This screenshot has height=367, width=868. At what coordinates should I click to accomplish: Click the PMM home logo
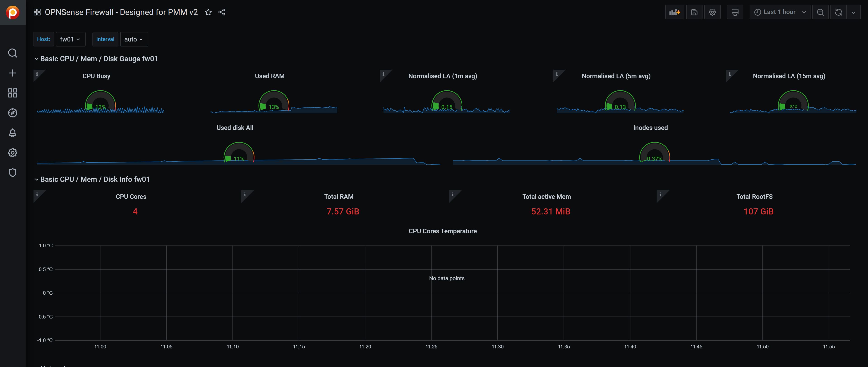[13, 12]
